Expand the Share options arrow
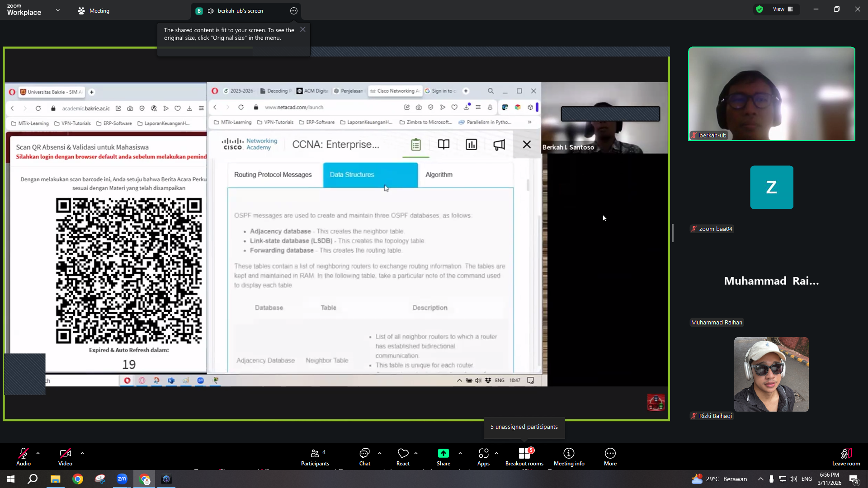The image size is (868, 488). (460, 453)
